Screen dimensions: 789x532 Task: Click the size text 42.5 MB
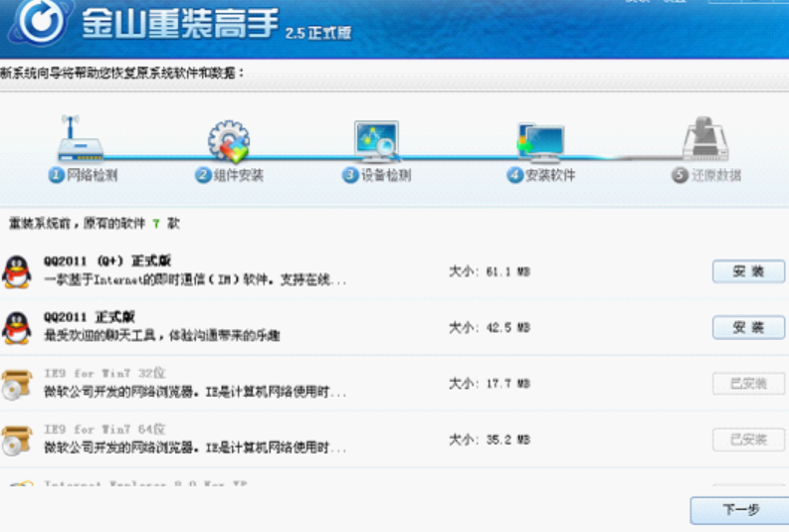pos(507,328)
